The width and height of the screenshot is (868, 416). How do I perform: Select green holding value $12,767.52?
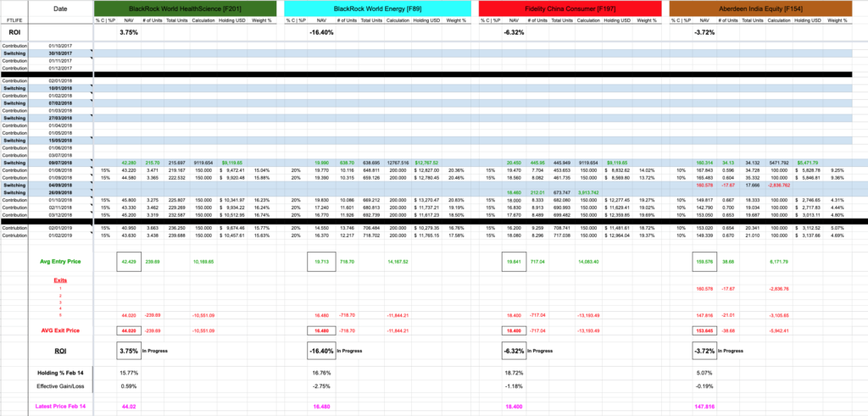pyautogui.click(x=427, y=164)
